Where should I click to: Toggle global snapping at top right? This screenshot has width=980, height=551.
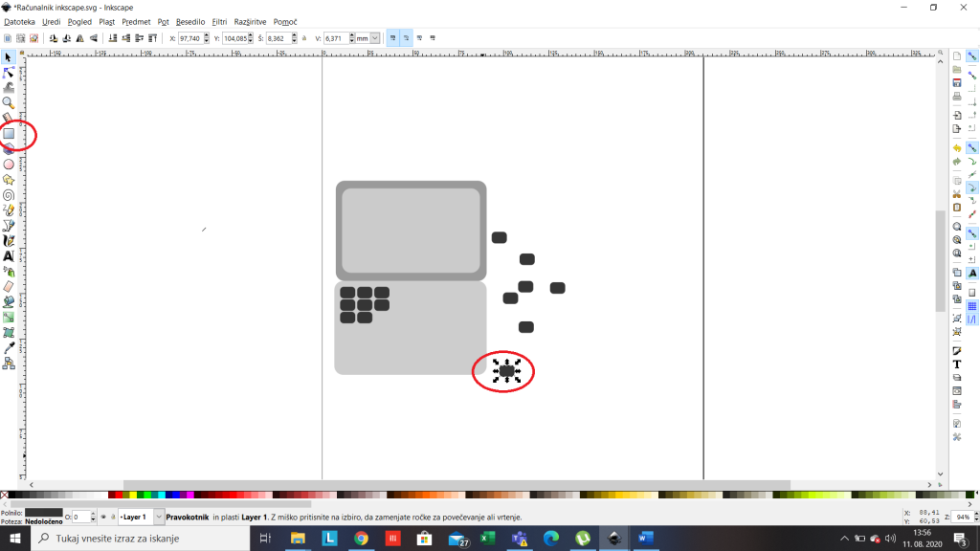coord(972,56)
